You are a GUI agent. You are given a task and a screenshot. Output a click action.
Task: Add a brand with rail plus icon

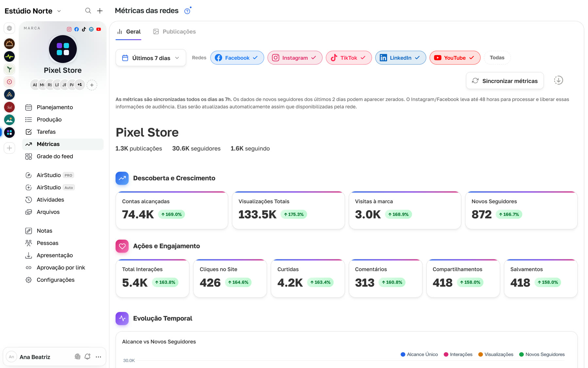tap(9, 148)
